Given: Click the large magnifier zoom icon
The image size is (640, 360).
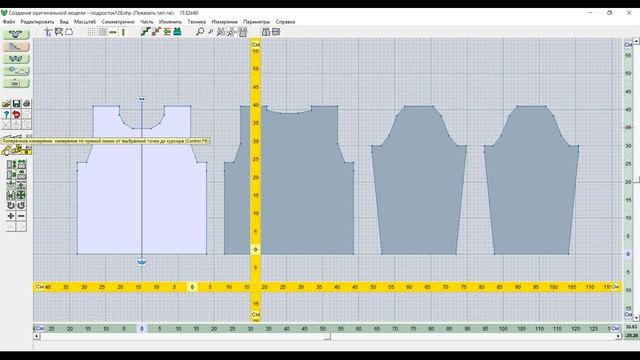Looking at the screenshot, I should click(x=200, y=32).
